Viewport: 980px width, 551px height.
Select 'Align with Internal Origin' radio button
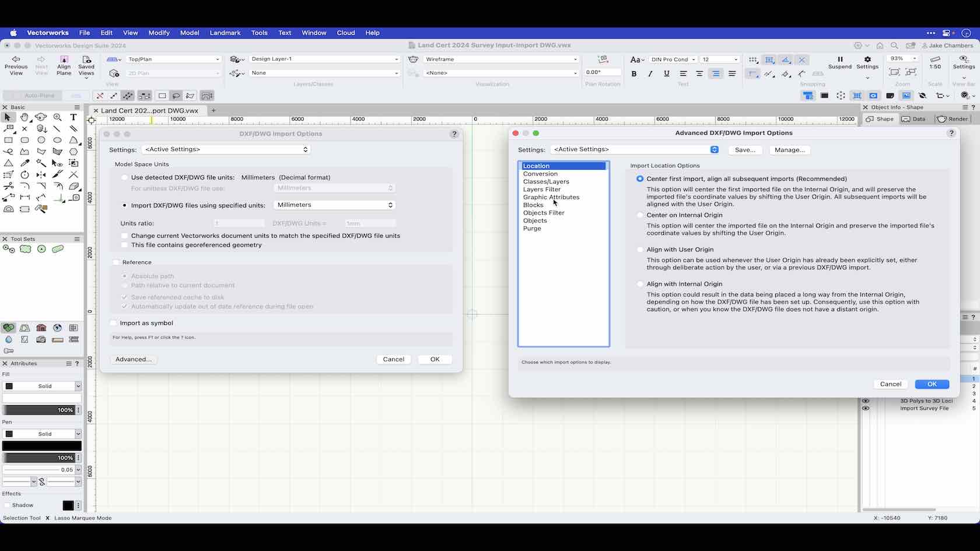[x=640, y=284]
